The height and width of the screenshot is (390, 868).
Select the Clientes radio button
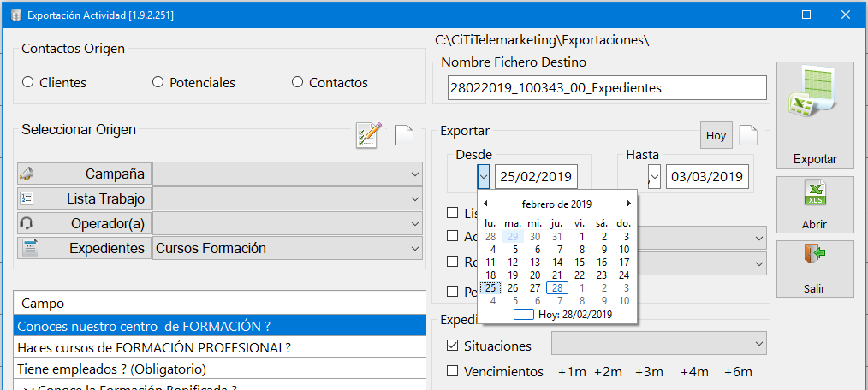27,82
